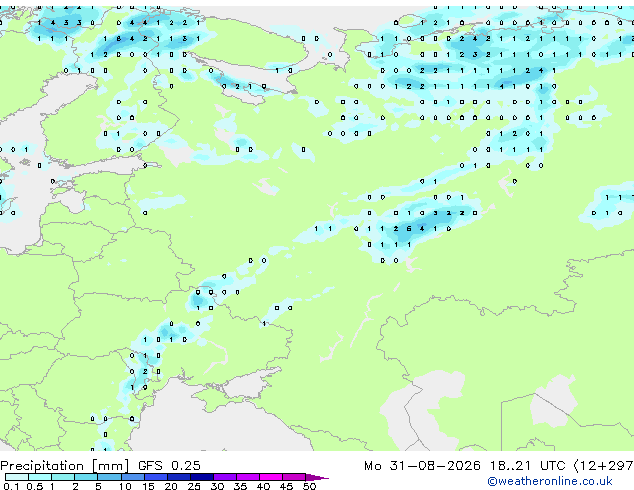Click the 1–2 mm legend color swatch

pyautogui.click(x=63, y=477)
